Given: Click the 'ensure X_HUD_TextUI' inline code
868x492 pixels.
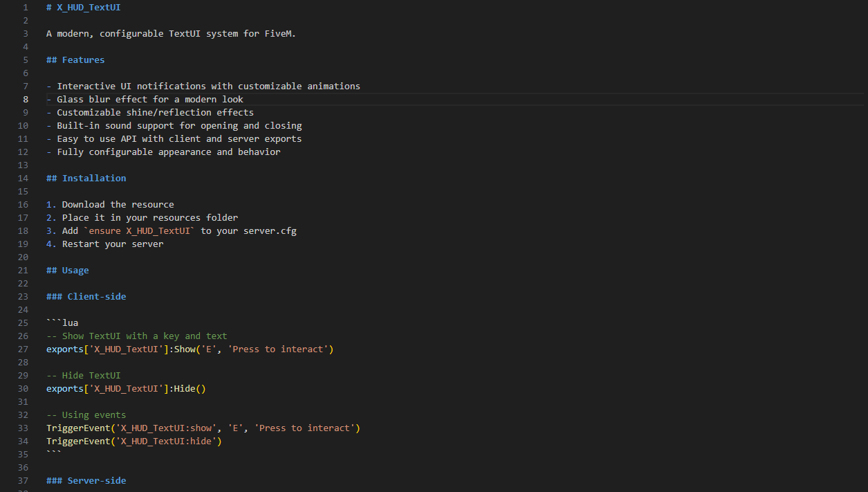Looking at the screenshot, I should coord(140,230).
